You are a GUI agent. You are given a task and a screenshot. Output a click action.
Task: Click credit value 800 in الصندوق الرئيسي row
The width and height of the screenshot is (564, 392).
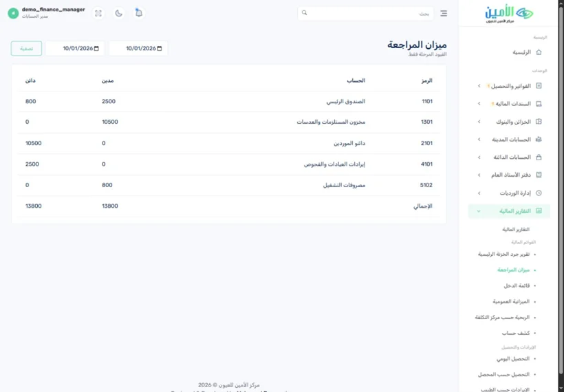[30, 101]
